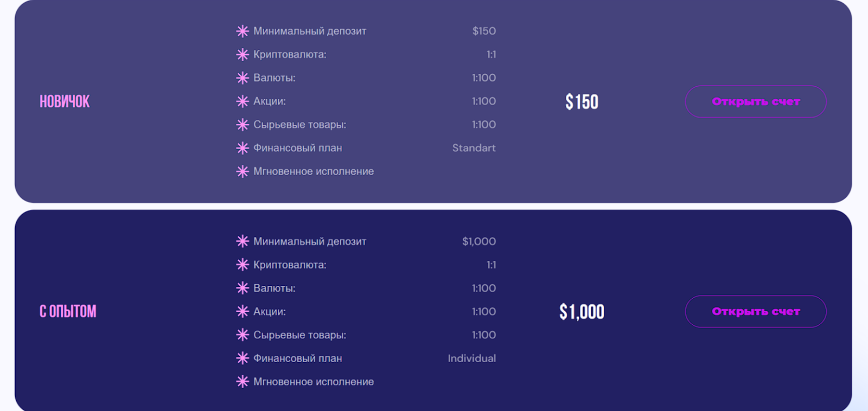The image size is (868, 411).
Task: Click asterisk beside С опытом's Минимальный депозит
Action: pos(242,241)
